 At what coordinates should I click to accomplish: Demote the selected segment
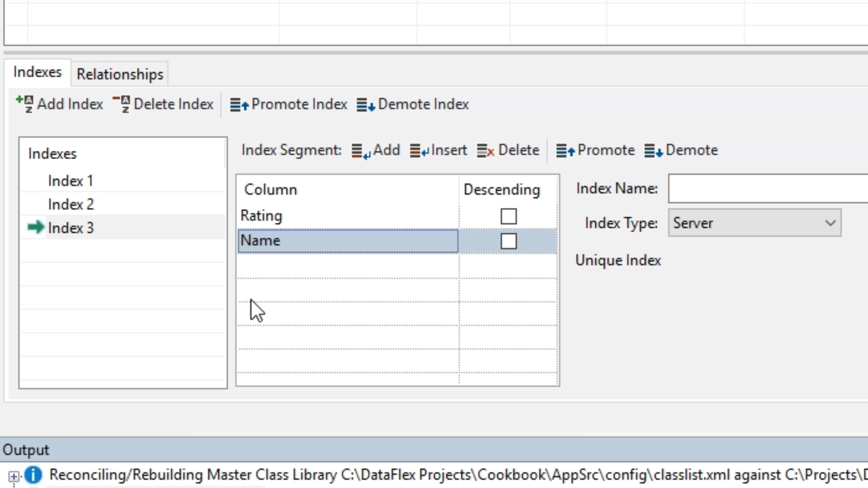click(681, 150)
